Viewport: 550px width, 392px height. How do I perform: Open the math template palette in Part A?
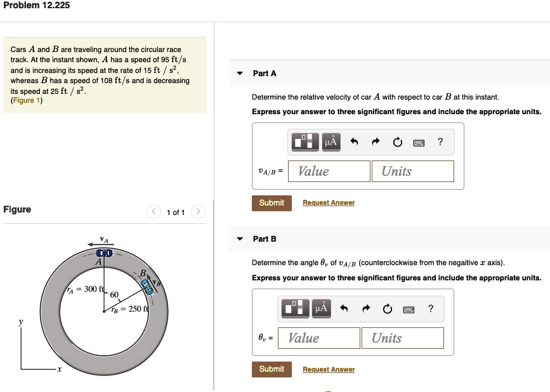pyautogui.click(x=305, y=142)
